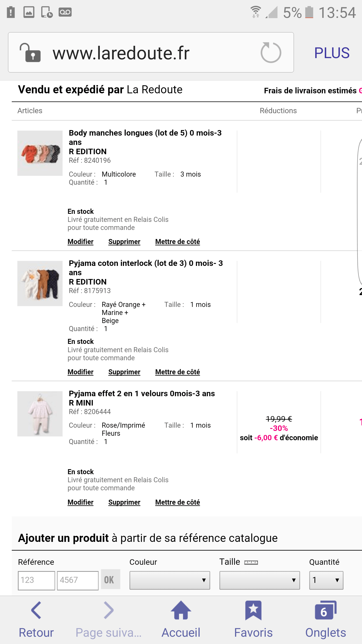The height and width of the screenshot is (644, 362).
Task: Click the OK reference button
Action: click(109, 580)
